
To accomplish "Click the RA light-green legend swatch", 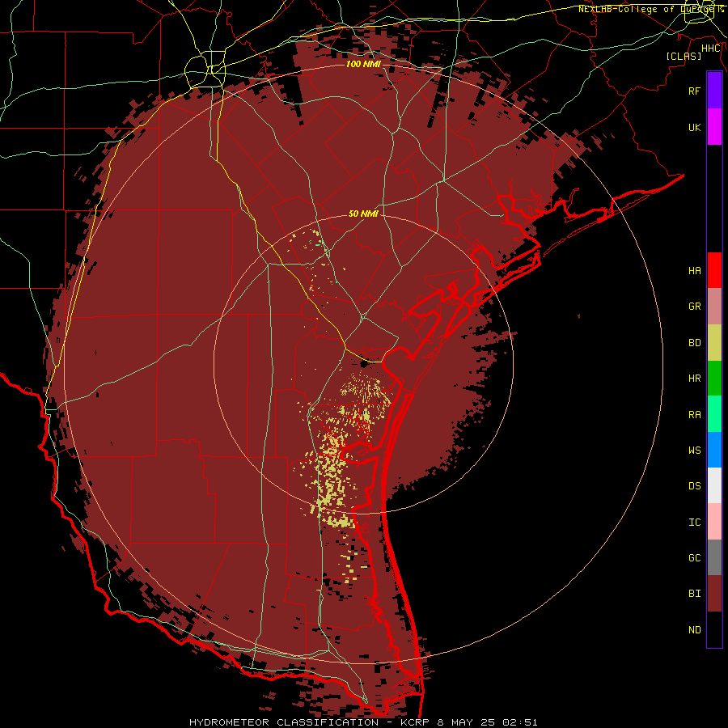I will click(714, 414).
